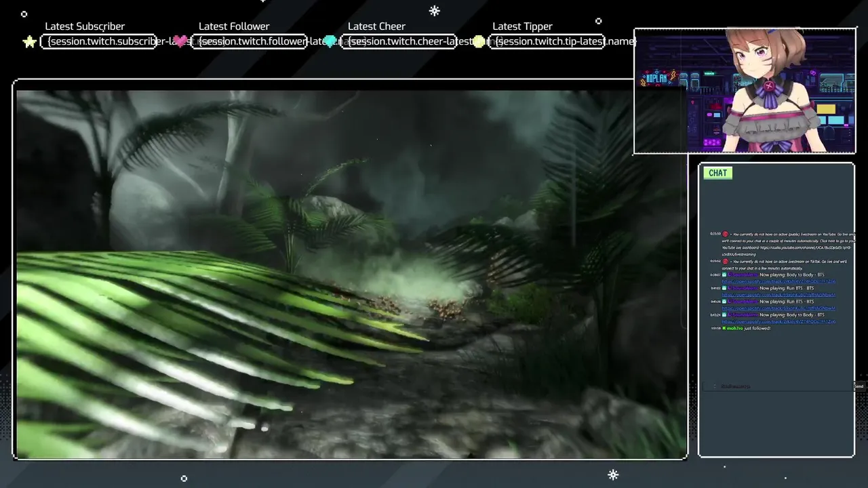Click the NOPLAN neon sign in webcam
This screenshot has height=488, width=868.
coord(658,77)
